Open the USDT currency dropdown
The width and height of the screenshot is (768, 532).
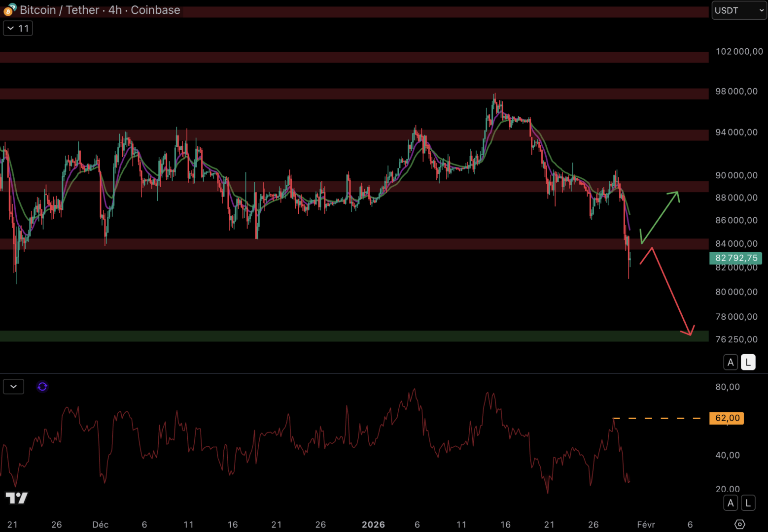click(x=738, y=10)
